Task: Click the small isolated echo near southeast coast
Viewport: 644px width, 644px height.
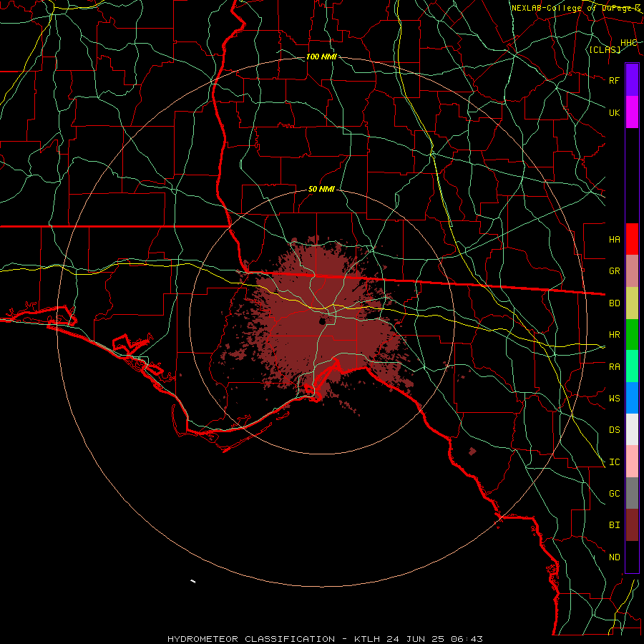Action: point(472,452)
